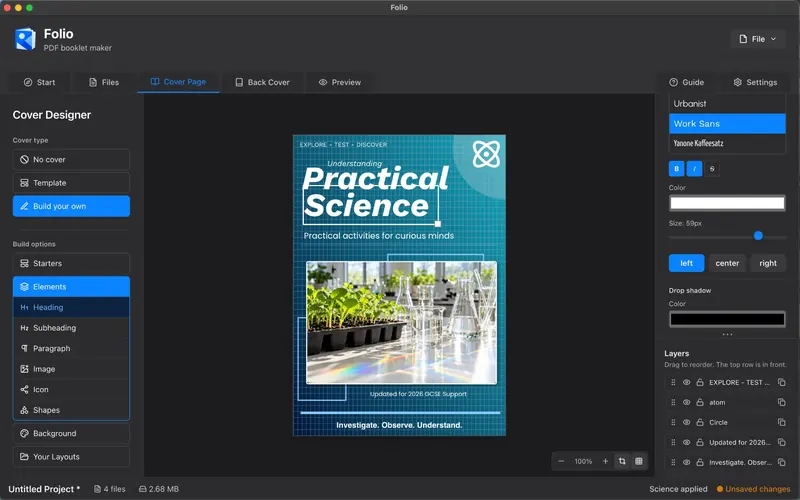Click the 2.68 MB size indicator
The image size is (800, 500).
point(159,489)
